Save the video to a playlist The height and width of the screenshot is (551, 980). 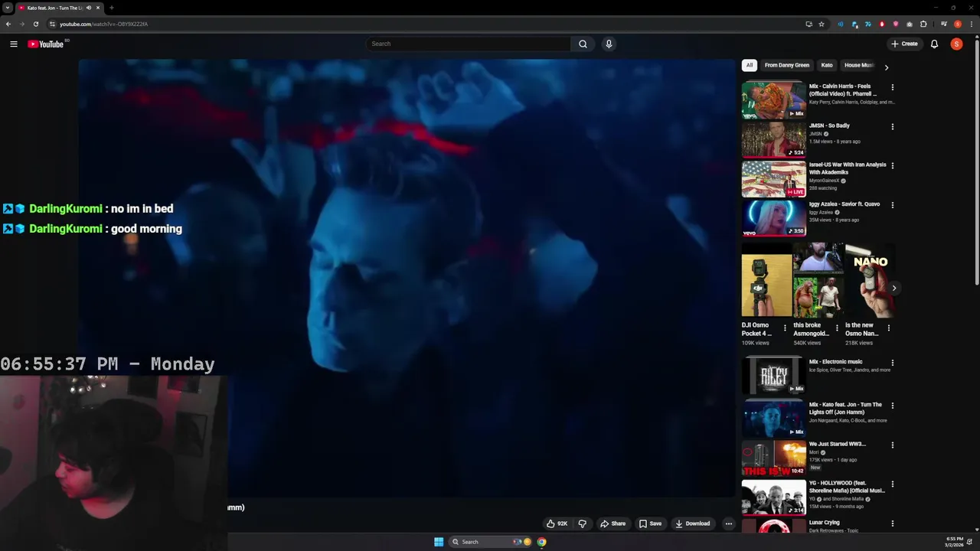click(650, 523)
